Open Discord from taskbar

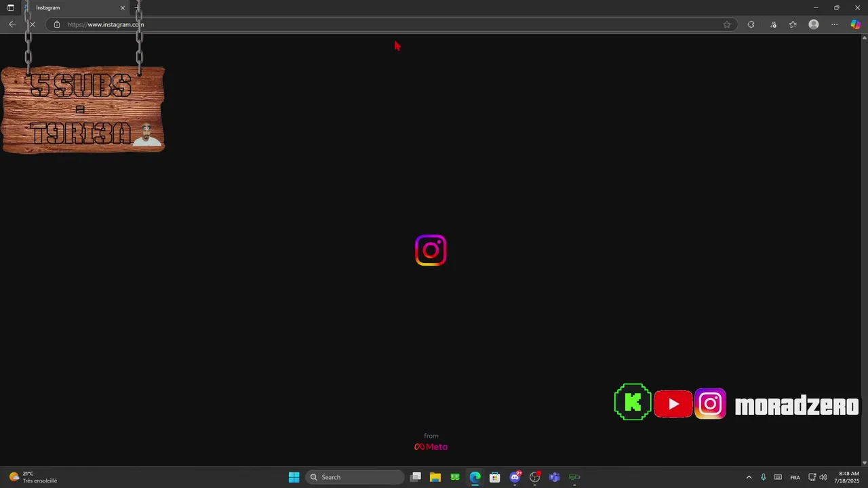pyautogui.click(x=515, y=477)
